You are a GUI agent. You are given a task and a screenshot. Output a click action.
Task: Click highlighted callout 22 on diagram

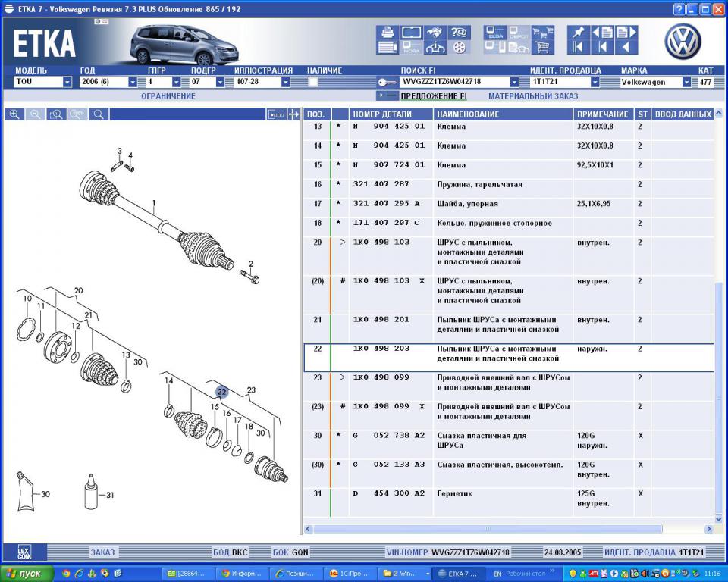point(221,392)
